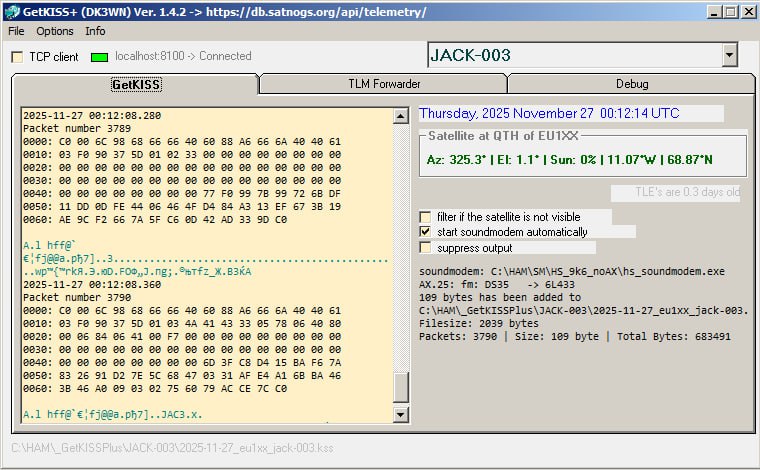Click the GetKISS+ app icon in title bar
The height and width of the screenshot is (470, 760).
(x=11, y=12)
